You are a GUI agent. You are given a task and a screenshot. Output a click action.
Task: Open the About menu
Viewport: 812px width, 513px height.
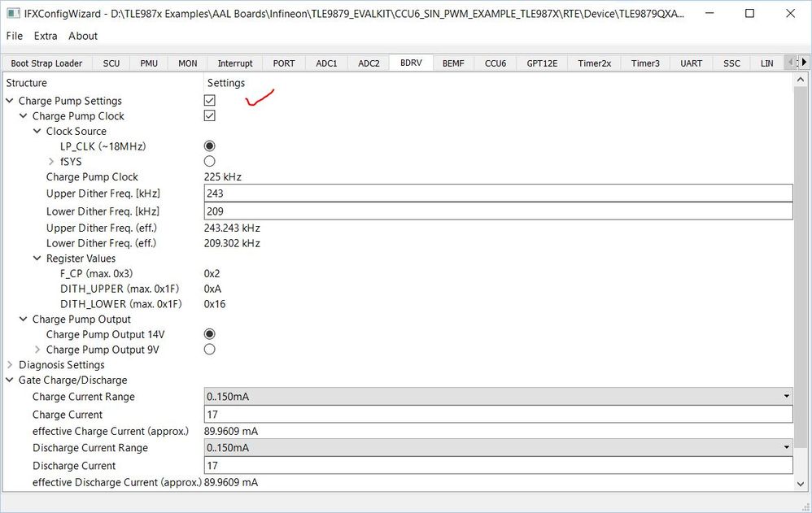pyautogui.click(x=82, y=36)
